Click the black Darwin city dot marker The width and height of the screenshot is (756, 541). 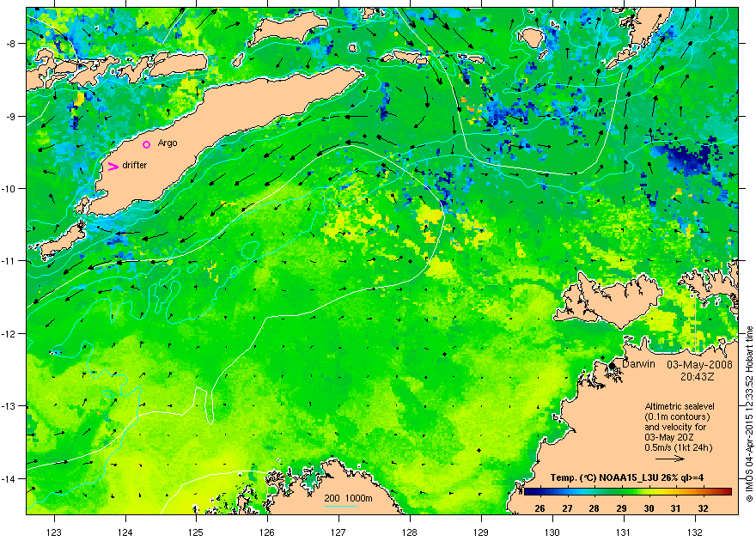[x=612, y=366]
